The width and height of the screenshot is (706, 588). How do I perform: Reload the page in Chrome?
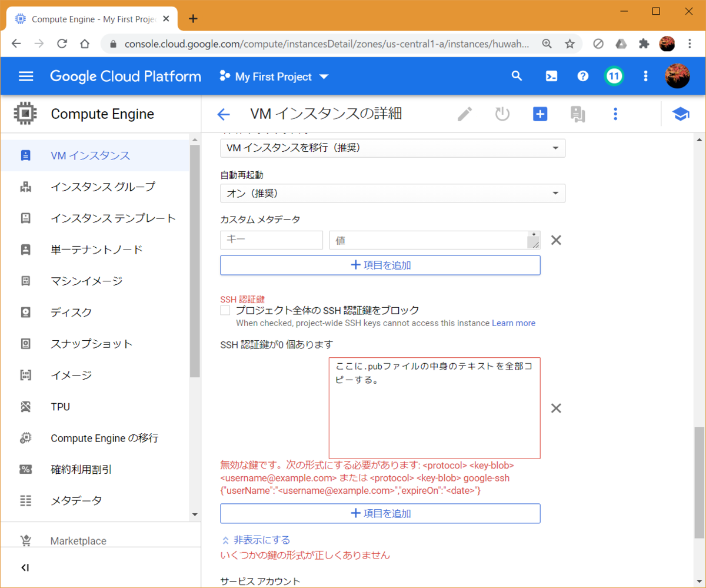pyautogui.click(x=62, y=44)
